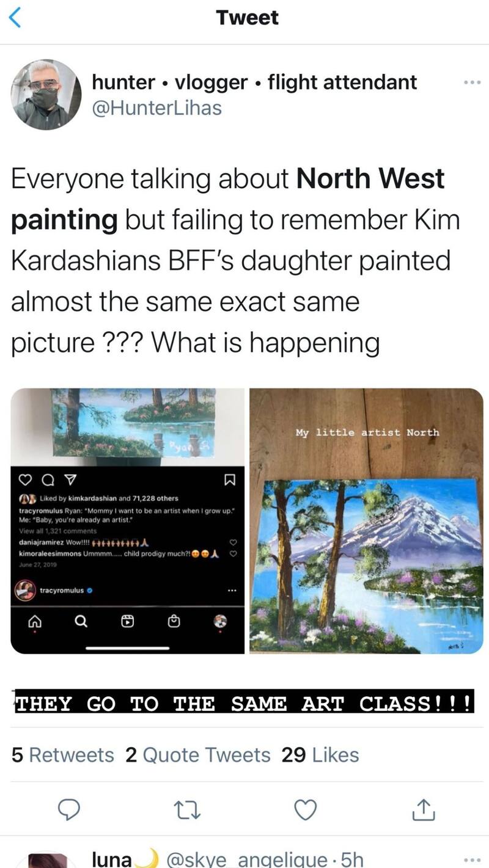View the 2 Quote Tweets list
The width and height of the screenshot is (489, 868).
point(197,755)
